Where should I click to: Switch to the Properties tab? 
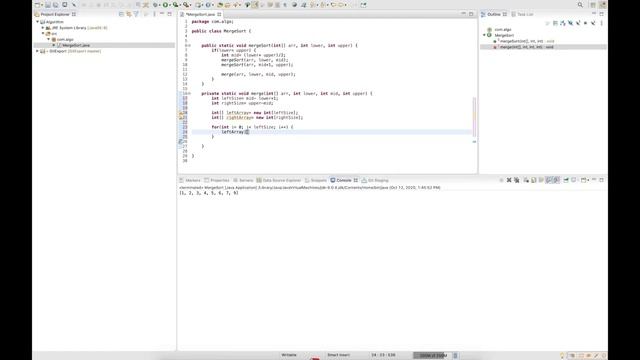pyautogui.click(x=217, y=180)
